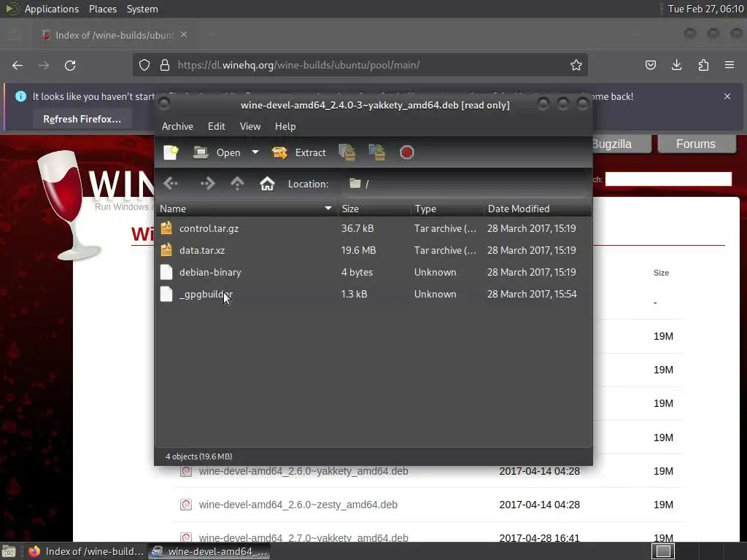Open the System menu in top panel
747x560 pixels.
tap(142, 9)
